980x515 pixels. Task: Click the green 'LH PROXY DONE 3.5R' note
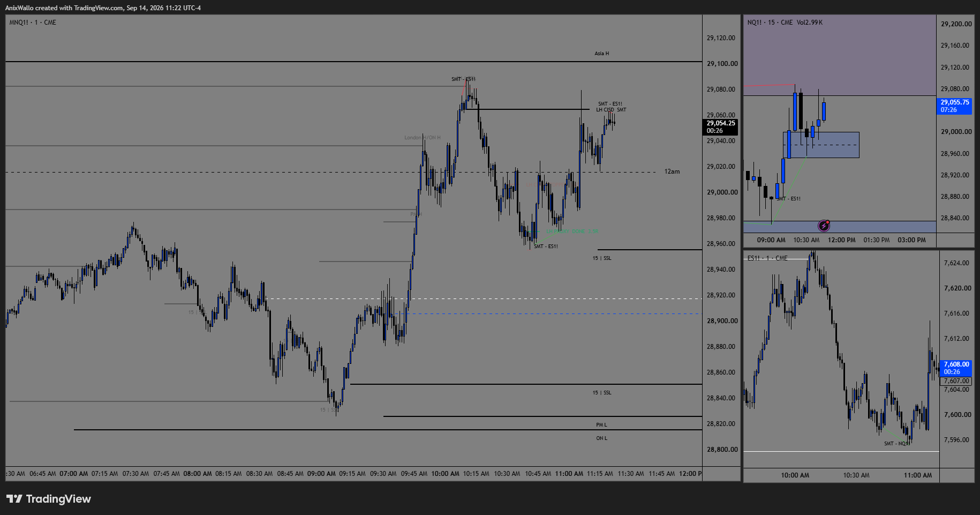point(572,232)
